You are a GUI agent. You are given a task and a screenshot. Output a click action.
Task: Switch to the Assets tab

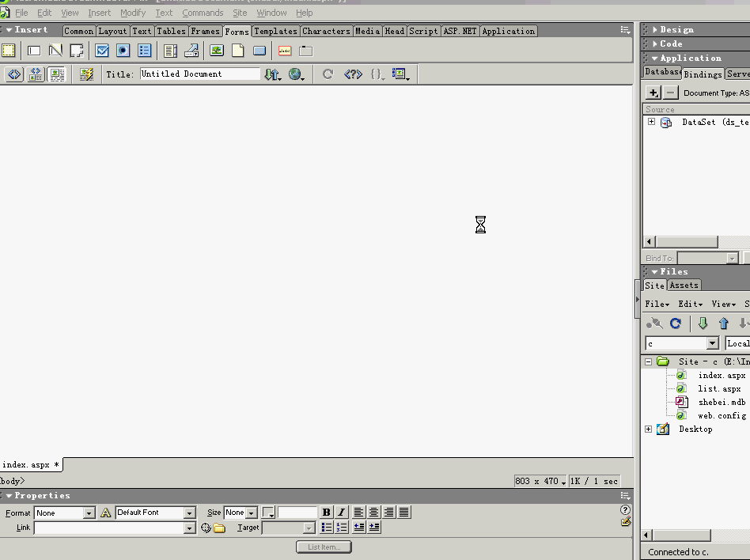(684, 286)
